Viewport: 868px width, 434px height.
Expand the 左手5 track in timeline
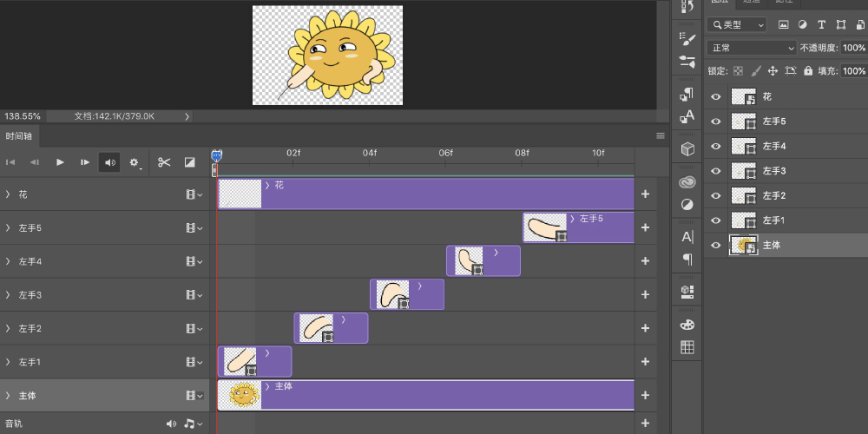(x=8, y=227)
